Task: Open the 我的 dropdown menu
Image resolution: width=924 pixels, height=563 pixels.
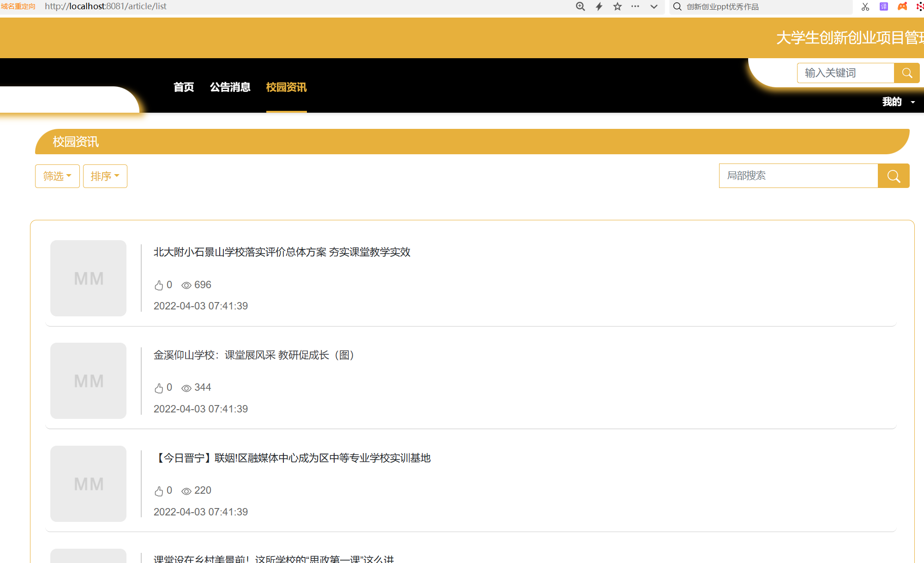Action: click(x=898, y=102)
